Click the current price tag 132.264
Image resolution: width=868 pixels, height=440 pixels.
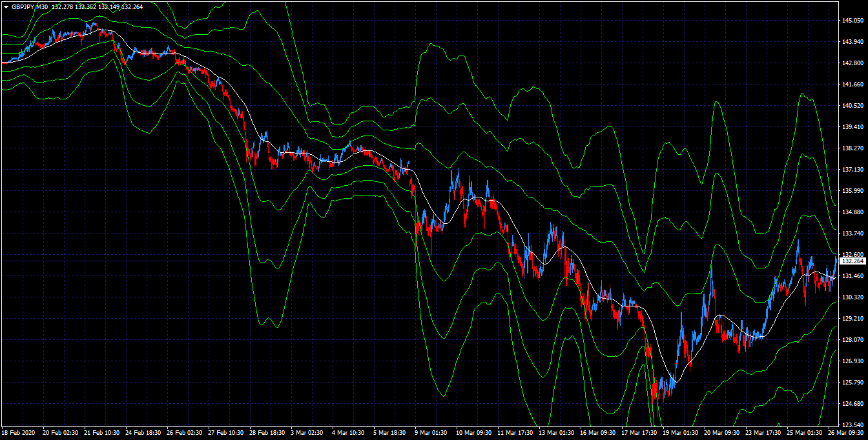pyautogui.click(x=853, y=261)
